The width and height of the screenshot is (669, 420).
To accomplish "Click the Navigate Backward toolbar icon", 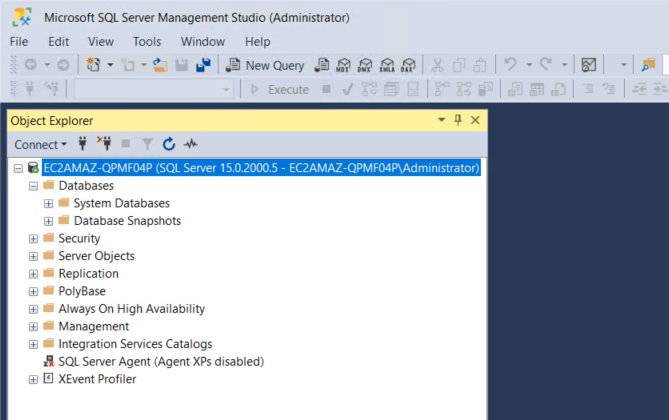I will (31, 65).
